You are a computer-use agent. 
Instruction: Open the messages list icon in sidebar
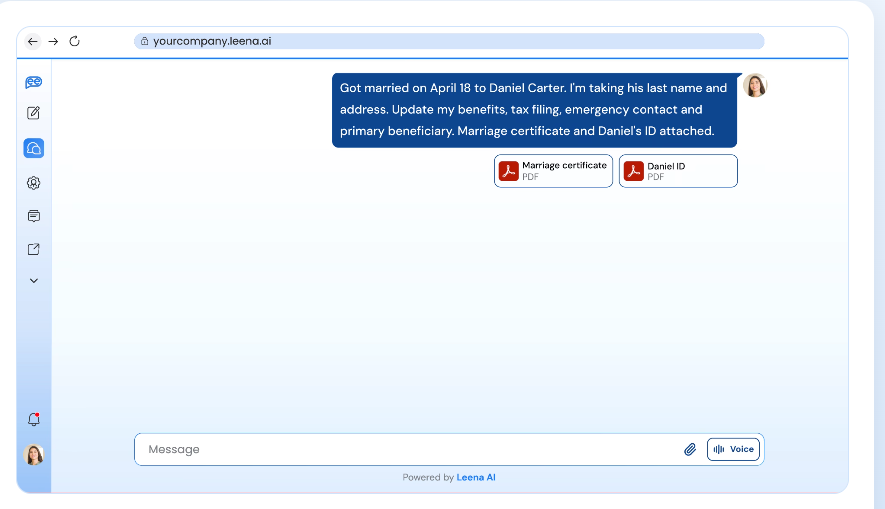coord(34,216)
